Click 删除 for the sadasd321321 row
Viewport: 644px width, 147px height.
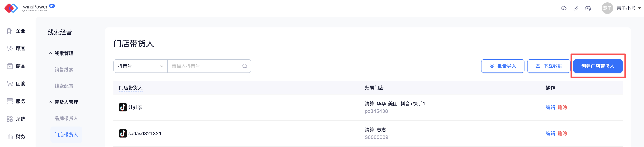coord(563,133)
